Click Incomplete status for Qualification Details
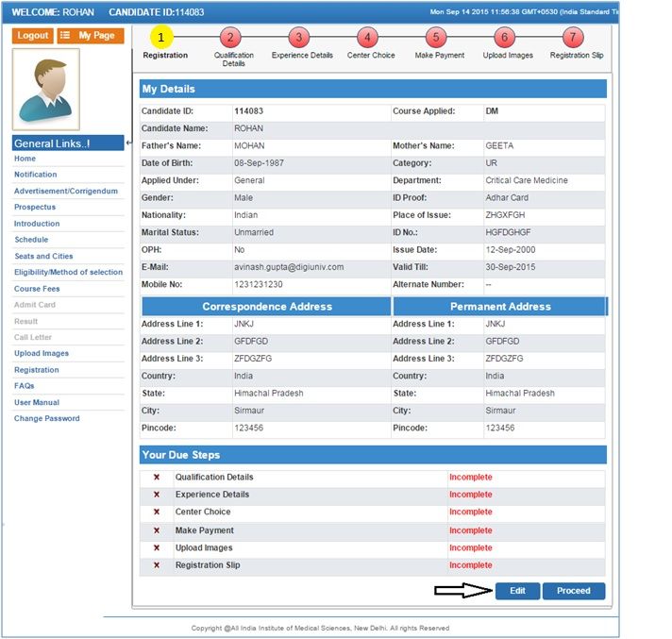 pos(471,477)
